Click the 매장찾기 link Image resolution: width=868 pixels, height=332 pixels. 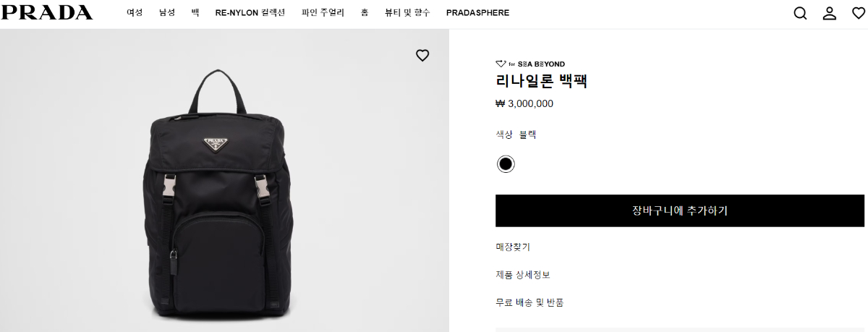513,247
